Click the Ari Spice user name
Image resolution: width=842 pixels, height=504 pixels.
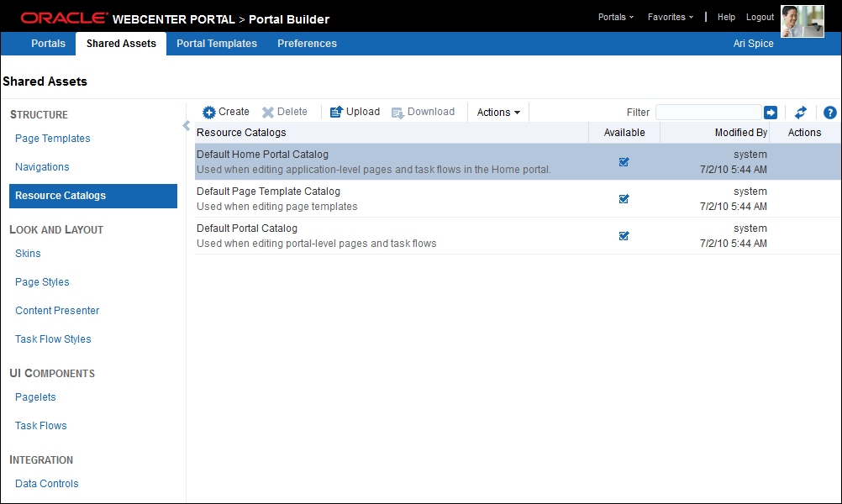pyautogui.click(x=754, y=44)
